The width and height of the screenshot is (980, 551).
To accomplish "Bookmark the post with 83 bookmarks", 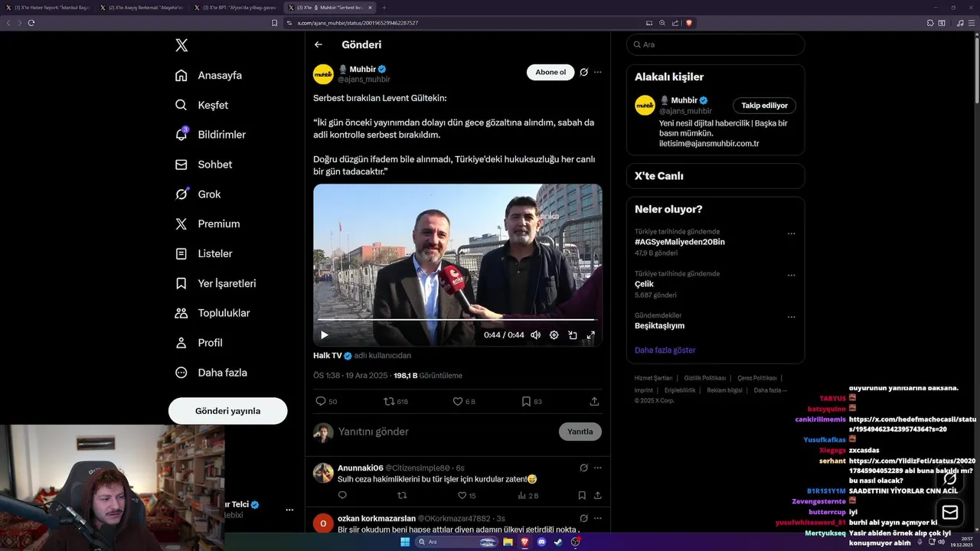I will point(531,401).
